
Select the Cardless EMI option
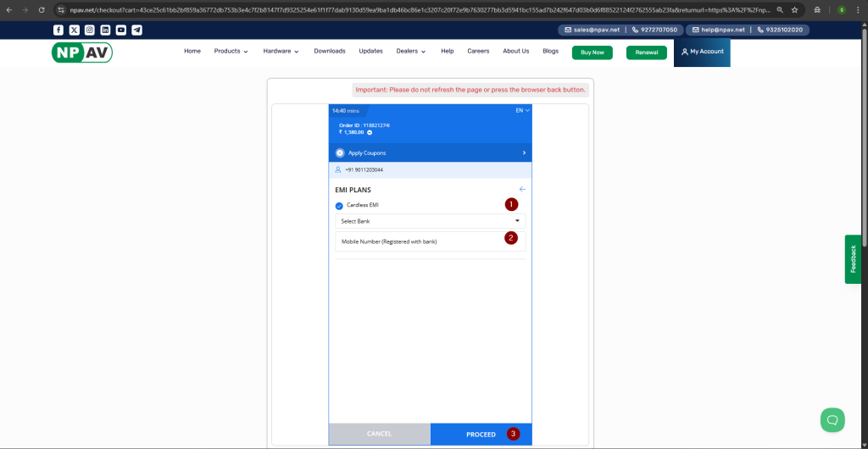click(x=340, y=205)
